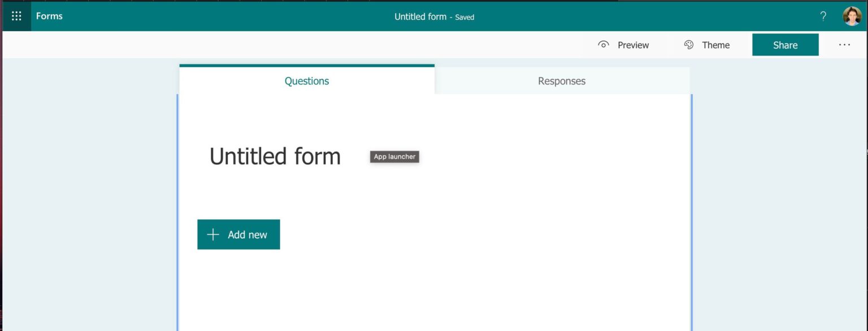The width and height of the screenshot is (868, 331).
Task: Click the Forms app label
Action: pos(49,16)
